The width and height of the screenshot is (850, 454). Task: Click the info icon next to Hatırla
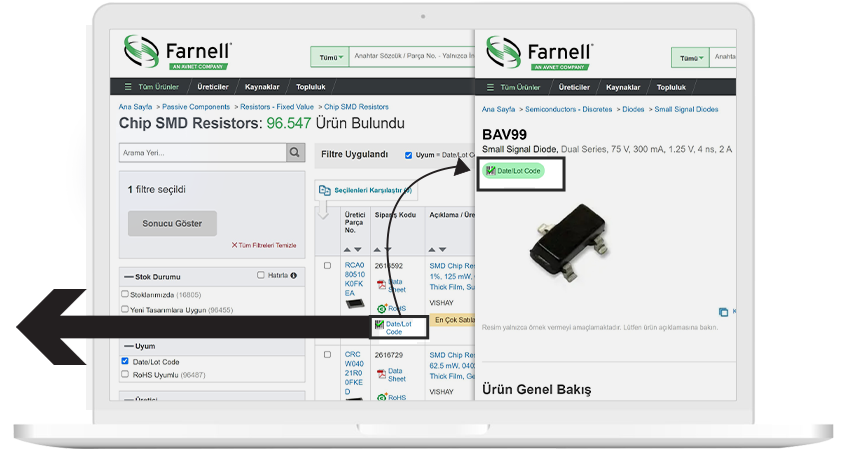(x=293, y=276)
